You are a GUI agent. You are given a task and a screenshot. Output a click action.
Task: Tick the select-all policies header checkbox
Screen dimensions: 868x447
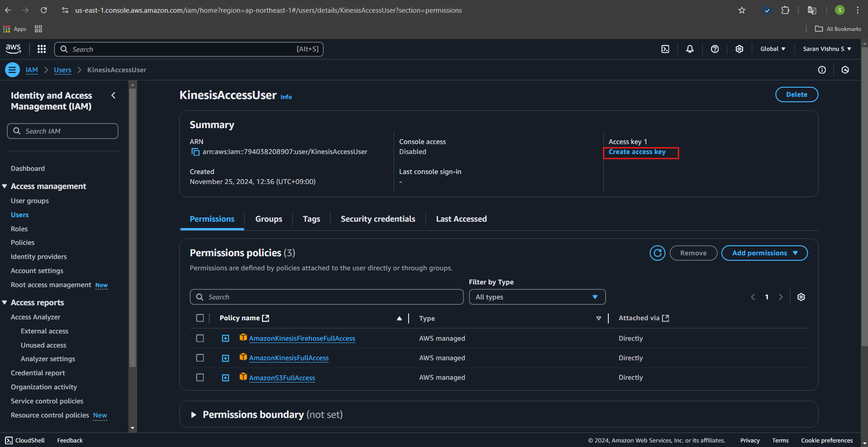point(200,318)
